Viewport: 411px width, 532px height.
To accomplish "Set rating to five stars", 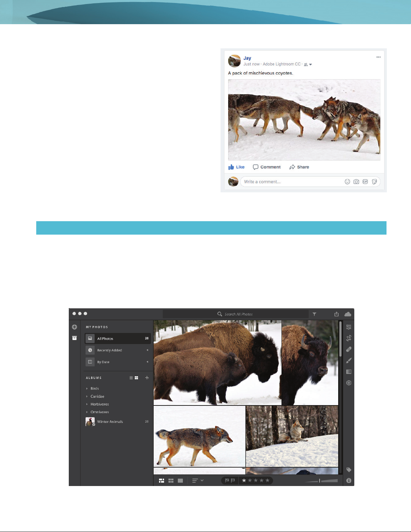I will point(267,480).
